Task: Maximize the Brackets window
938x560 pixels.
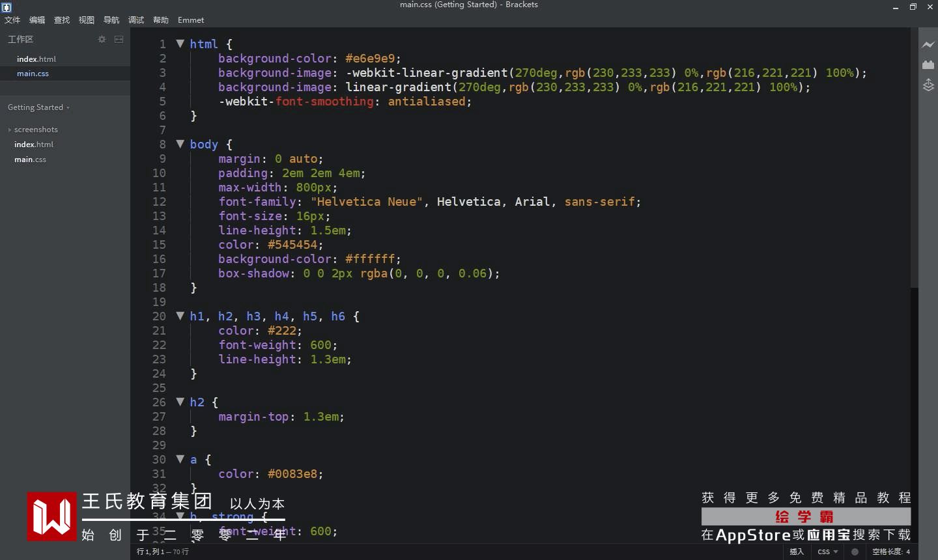Action: (x=913, y=7)
